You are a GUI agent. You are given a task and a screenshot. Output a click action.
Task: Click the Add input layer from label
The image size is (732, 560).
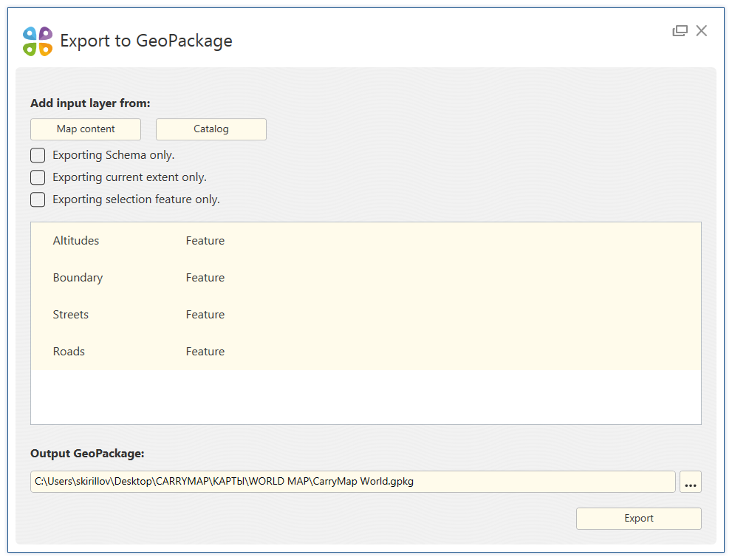pos(91,103)
